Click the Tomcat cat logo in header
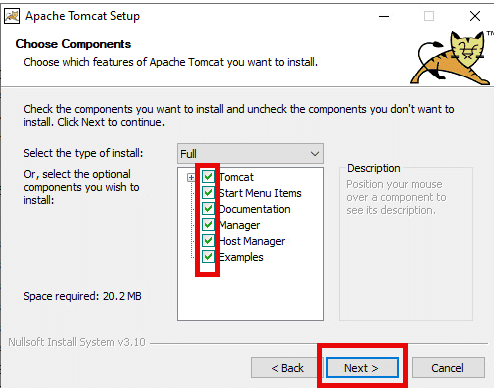The image size is (494, 388). [x=451, y=57]
